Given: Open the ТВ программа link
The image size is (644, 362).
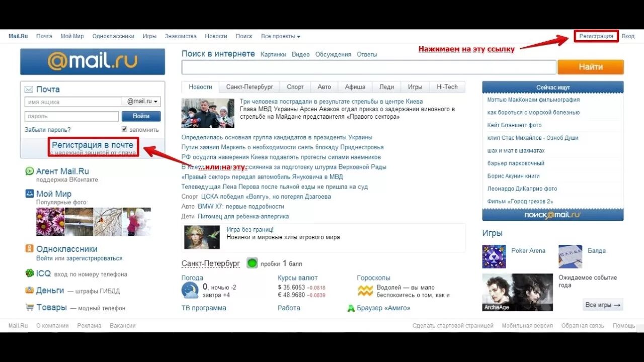Looking at the screenshot, I should 204,308.
